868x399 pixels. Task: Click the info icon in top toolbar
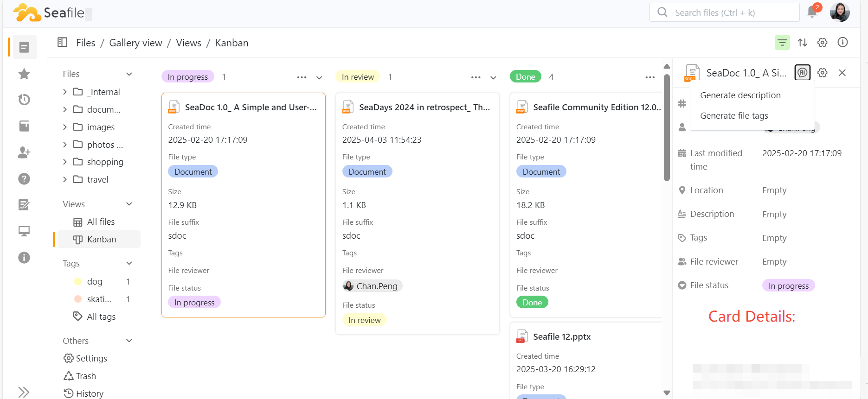tap(842, 43)
